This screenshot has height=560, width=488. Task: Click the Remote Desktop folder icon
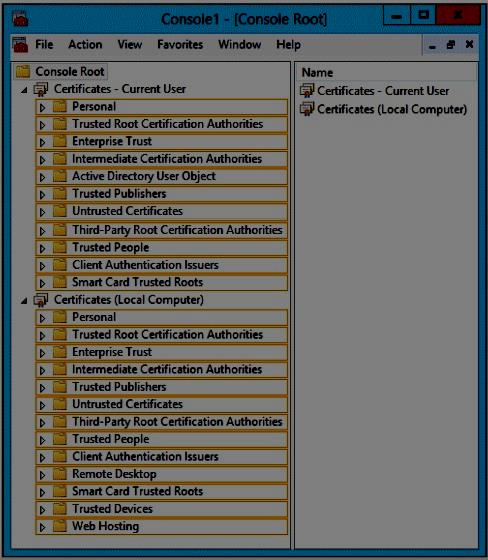click(x=60, y=474)
